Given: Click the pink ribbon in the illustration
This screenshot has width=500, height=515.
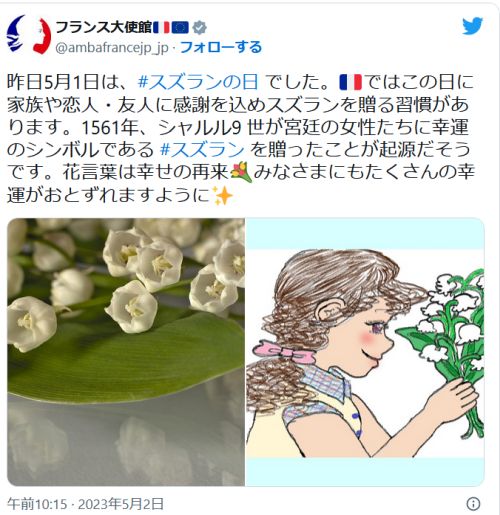Looking at the screenshot, I should point(283,352).
